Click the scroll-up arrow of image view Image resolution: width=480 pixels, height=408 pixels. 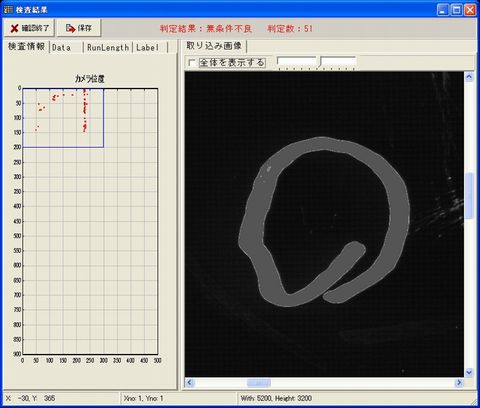click(469, 77)
